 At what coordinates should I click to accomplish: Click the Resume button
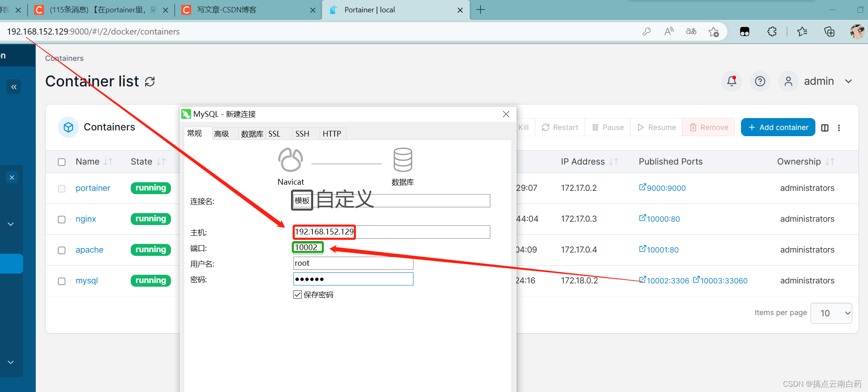point(656,128)
